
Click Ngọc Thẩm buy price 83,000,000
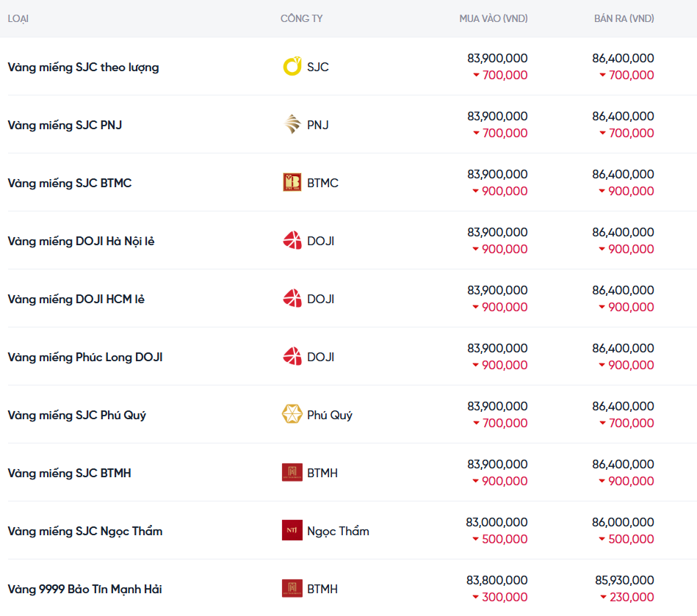click(x=496, y=523)
